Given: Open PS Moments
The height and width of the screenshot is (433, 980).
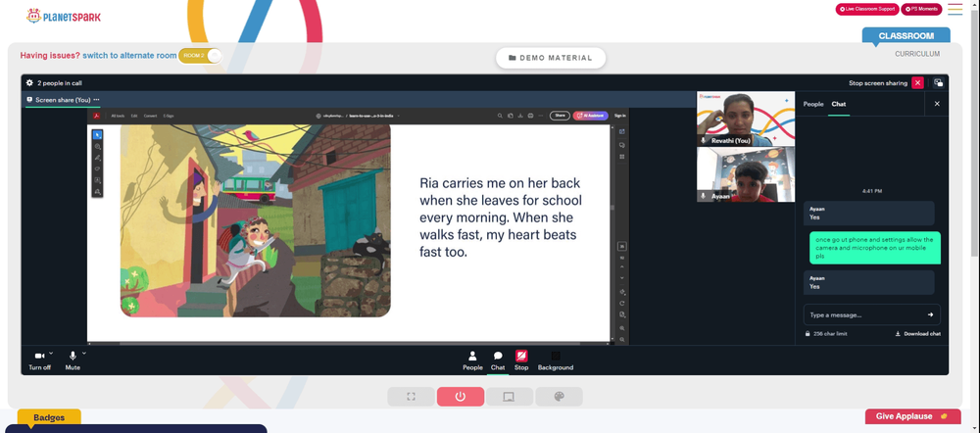Looking at the screenshot, I should 921,10.
